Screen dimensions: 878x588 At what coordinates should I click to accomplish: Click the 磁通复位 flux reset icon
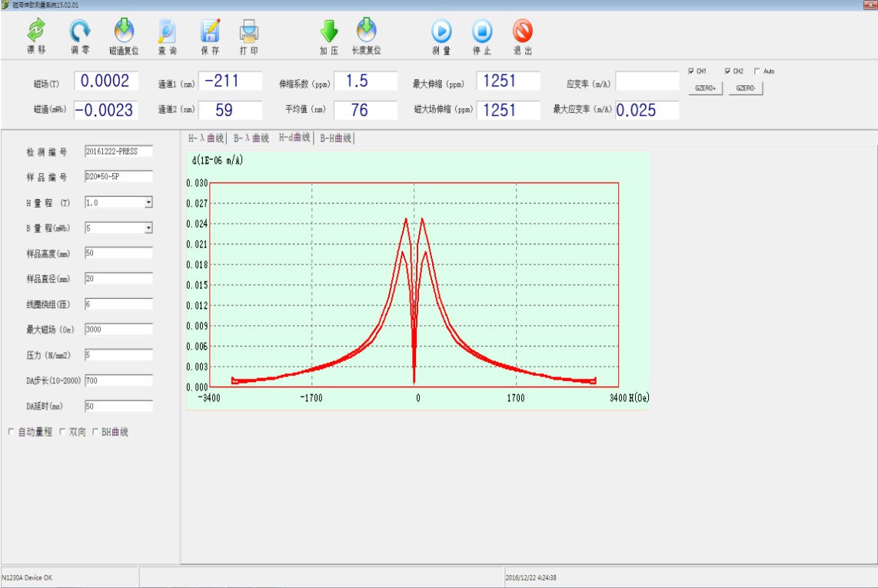(124, 32)
